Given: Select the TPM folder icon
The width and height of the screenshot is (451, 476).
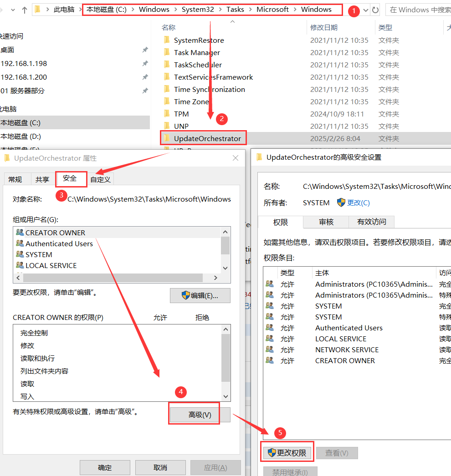Looking at the screenshot, I should [x=167, y=114].
